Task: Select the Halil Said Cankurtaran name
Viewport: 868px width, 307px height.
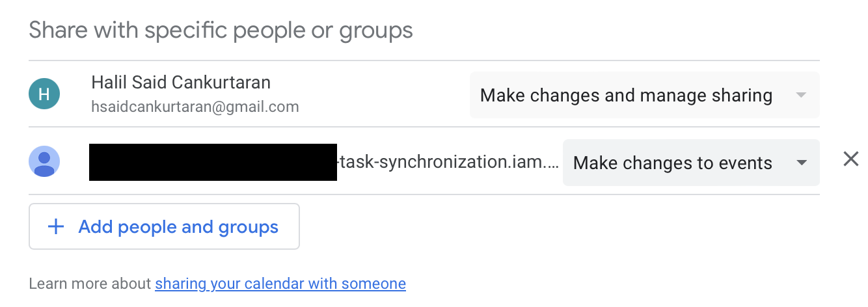Action: pyautogui.click(x=181, y=83)
